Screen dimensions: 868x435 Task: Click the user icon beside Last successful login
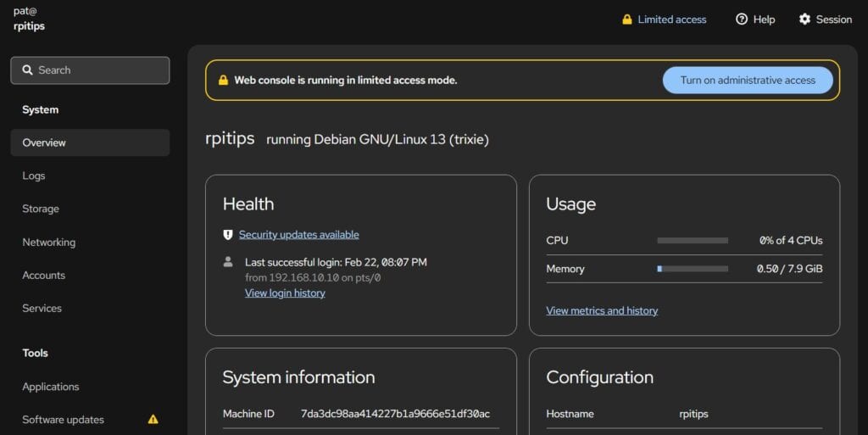tap(227, 262)
